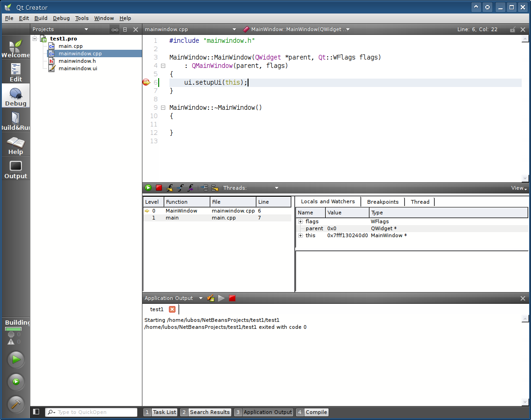Show Compile output pane

point(312,412)
